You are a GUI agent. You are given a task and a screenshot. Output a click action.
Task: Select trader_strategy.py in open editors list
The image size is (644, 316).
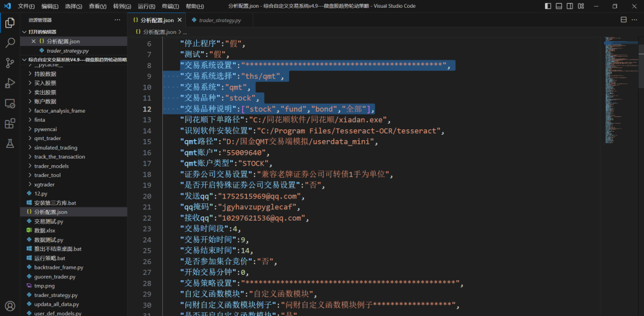(x=67, y=51)
